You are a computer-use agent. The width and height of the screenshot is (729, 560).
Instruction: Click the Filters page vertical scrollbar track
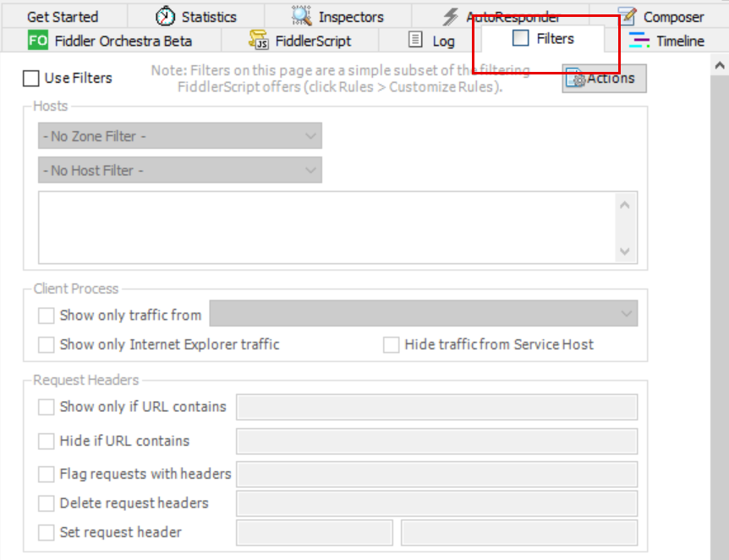point(720,318)
